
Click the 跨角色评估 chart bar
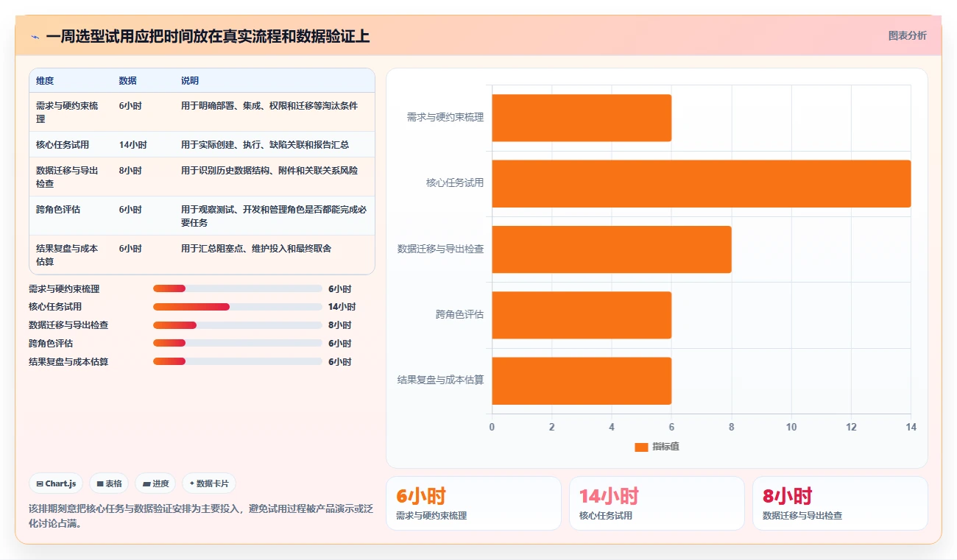(582, 315)
